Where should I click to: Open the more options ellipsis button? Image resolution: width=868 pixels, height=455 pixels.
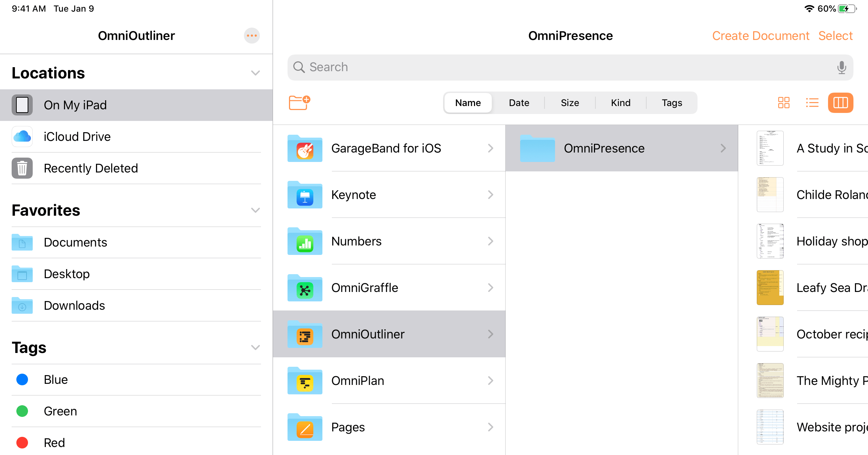click(252, 36)
